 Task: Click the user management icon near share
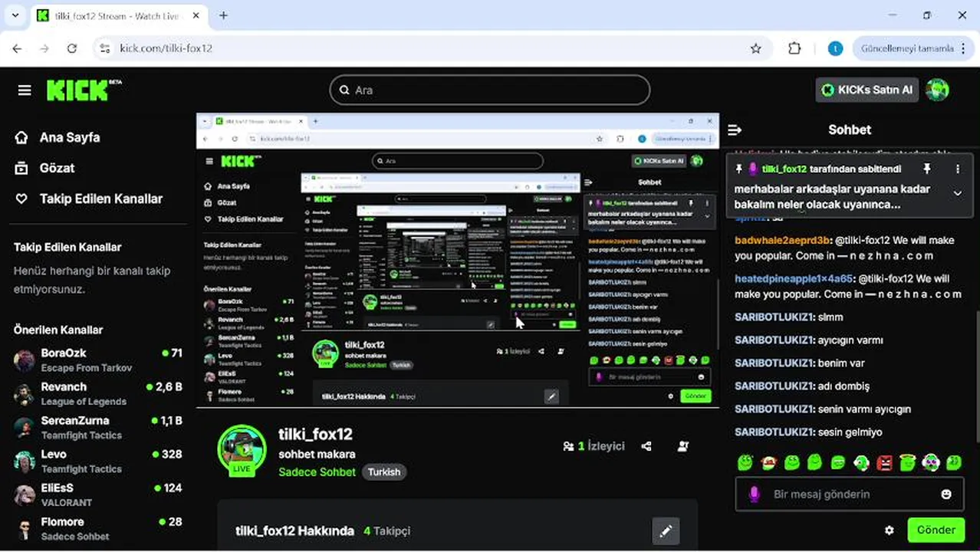(683, 446)
